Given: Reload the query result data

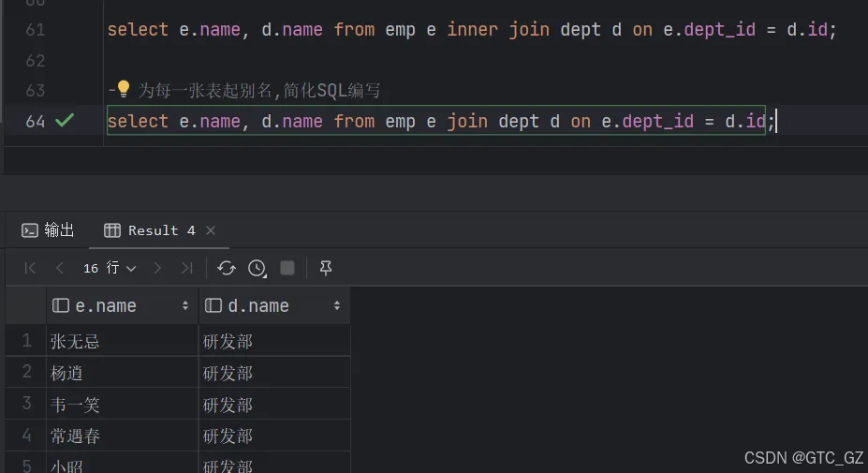Looking at the screenshot, I should coord(227,268).
